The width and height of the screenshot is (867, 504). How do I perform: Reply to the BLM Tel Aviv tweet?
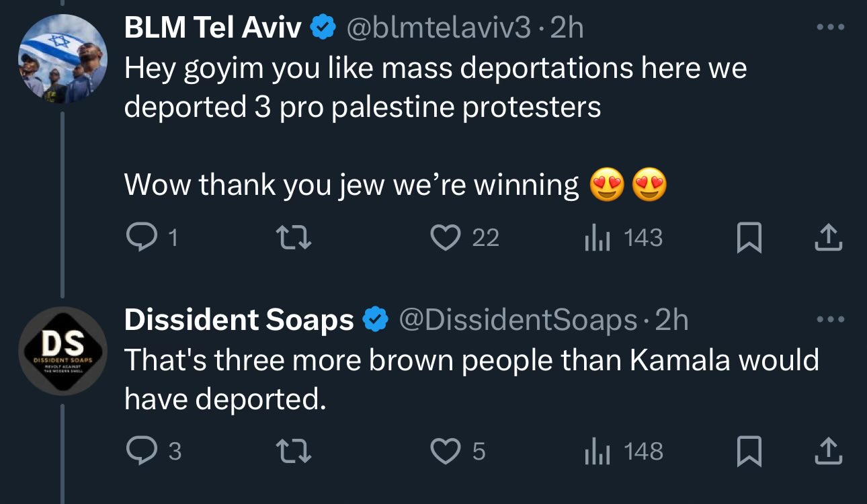(x=140, y=237)
